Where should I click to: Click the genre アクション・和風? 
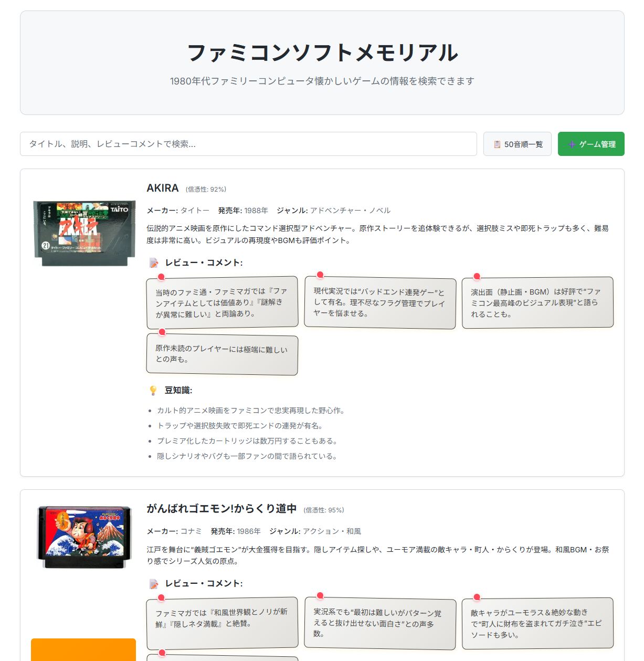point(332,531)
